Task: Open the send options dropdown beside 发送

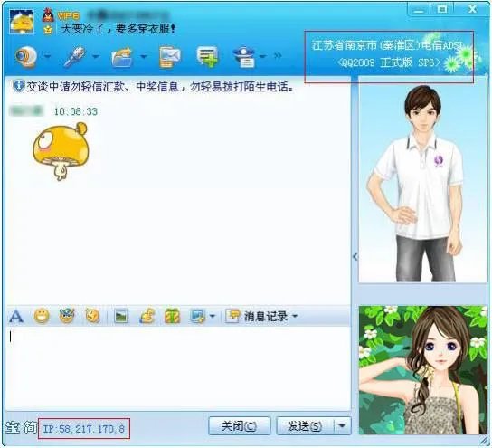Action: [343, 426]
